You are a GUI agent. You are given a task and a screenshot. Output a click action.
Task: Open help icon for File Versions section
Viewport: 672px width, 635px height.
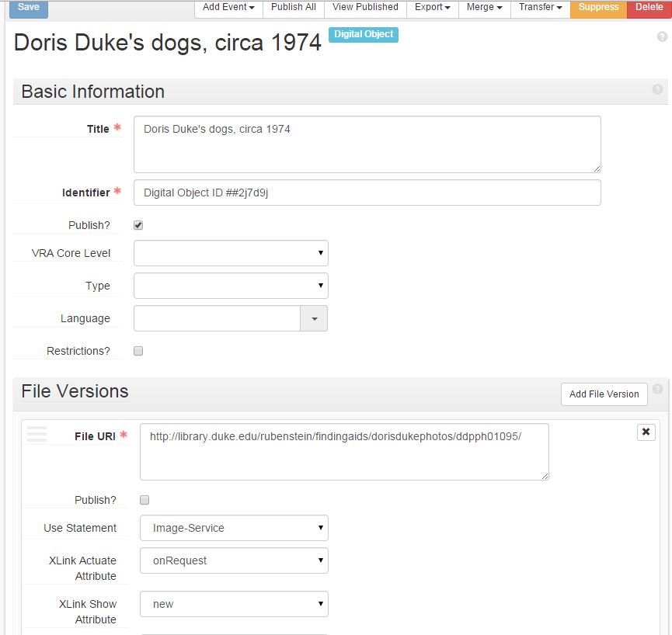pos(657,389)
